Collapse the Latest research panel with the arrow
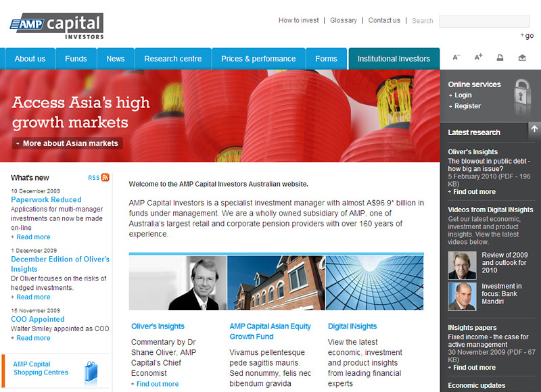This screenshot has width=541, height=392. coord(534,128)
